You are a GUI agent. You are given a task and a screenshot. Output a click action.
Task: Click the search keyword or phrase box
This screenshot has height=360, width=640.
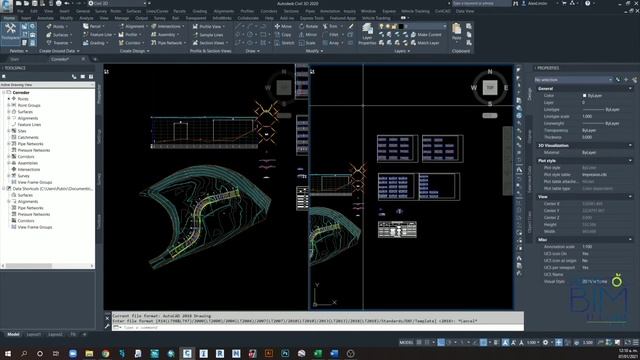coord(481,3)
